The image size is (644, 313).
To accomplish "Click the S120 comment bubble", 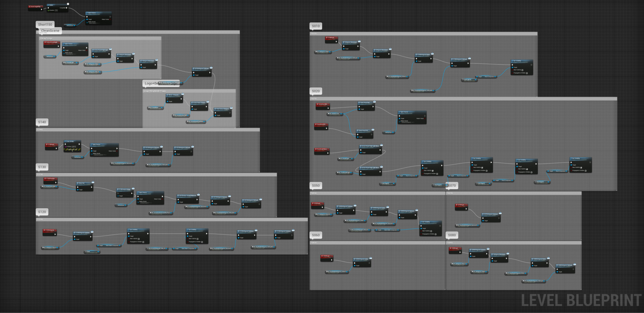I will (42, 212).
